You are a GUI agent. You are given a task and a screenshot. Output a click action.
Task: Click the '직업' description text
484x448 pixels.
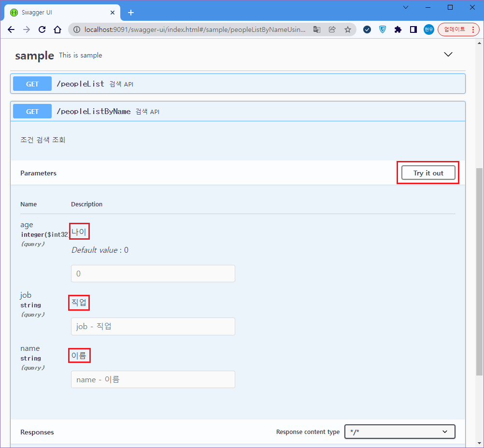79,302
